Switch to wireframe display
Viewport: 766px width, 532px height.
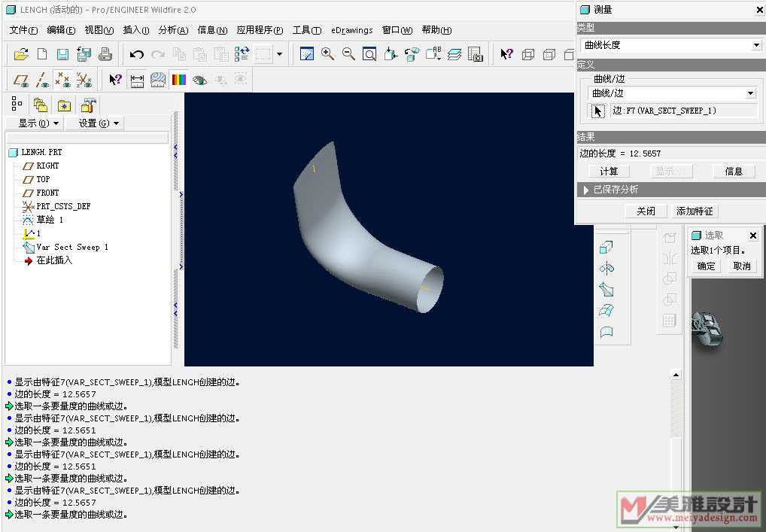528,53
